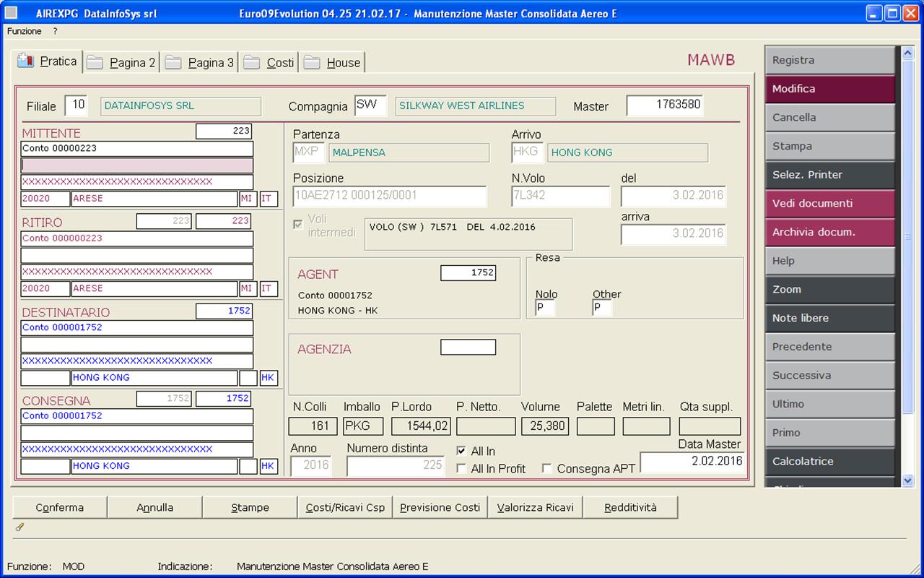
Task: Click the P.Lordo field 1544,02
Action: [420, 426]
